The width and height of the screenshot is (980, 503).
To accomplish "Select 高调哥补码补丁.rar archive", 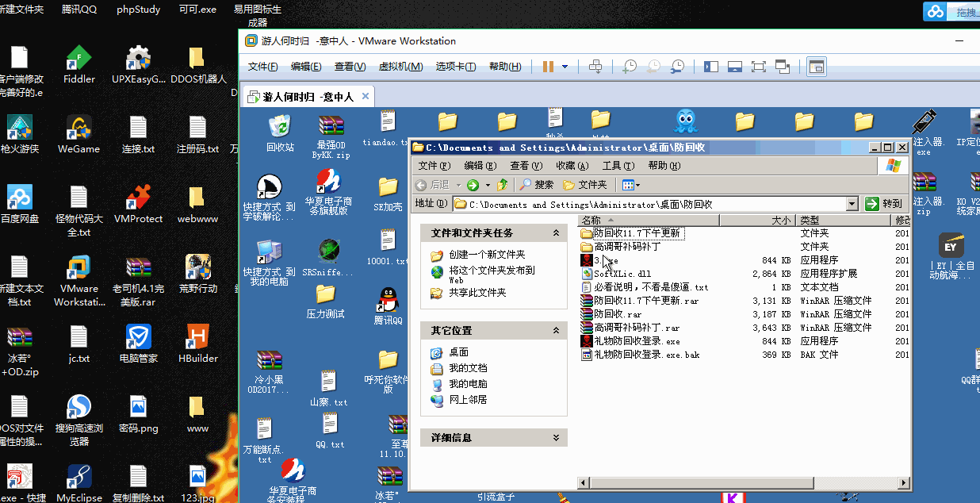I will tap(630, 328).
